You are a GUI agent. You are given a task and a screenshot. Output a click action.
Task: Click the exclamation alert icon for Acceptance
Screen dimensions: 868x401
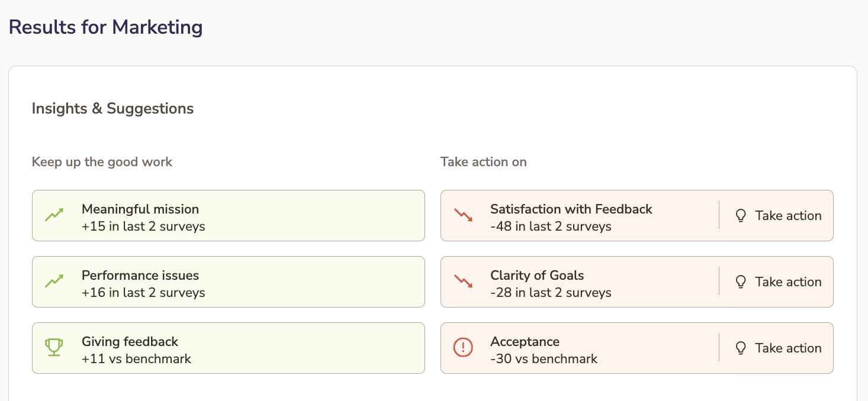[x=462, y=348]
